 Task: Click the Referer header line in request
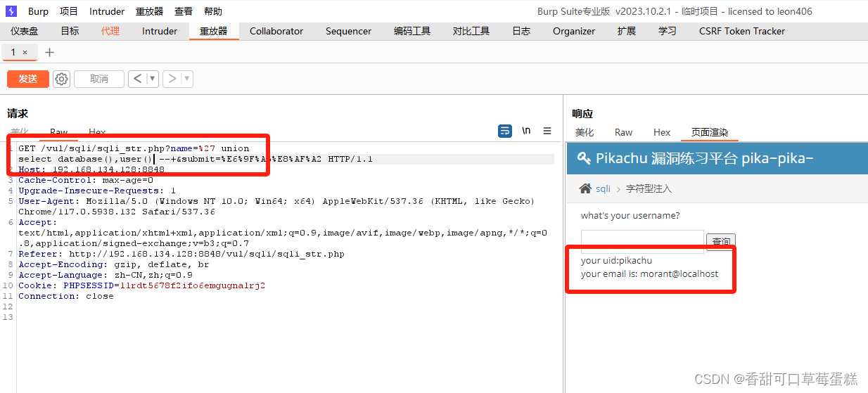coord(181,254)
